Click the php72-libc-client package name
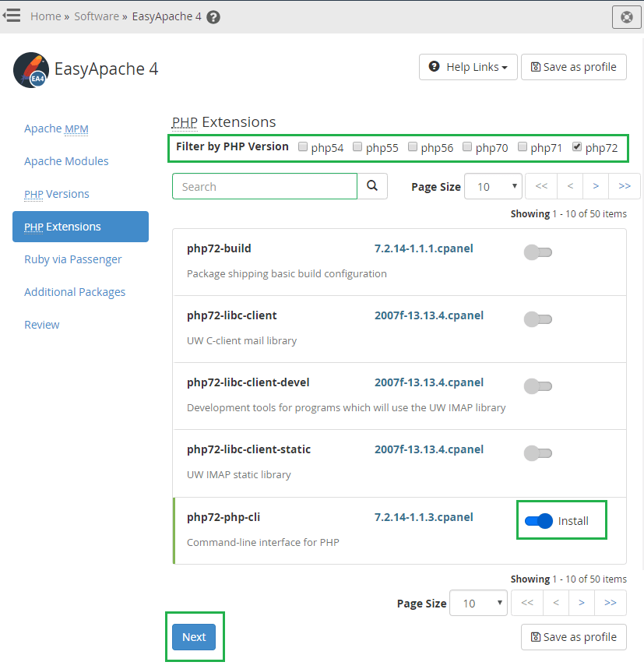644x669 pixels. click(231, 315)
